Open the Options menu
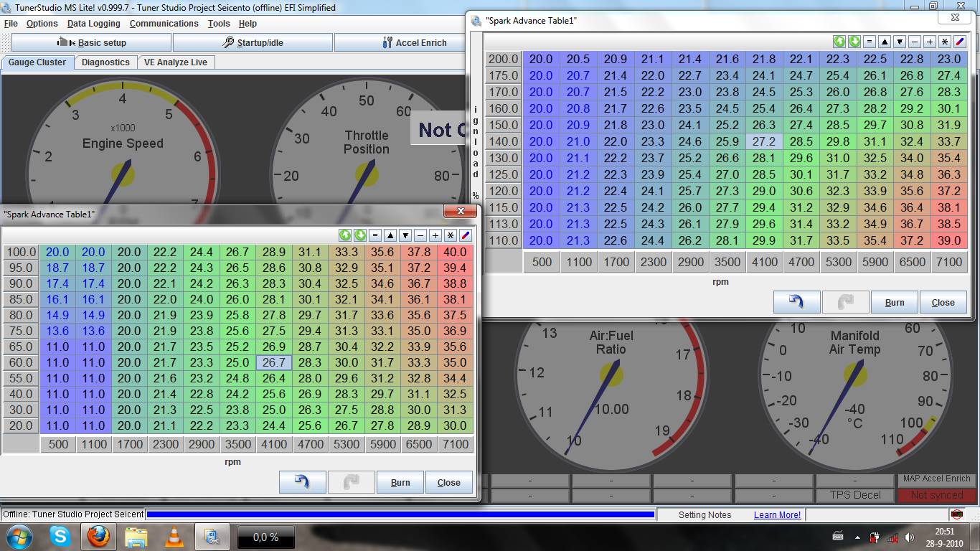This screenshot has width=980, height=551. click(x=42, y=24)
